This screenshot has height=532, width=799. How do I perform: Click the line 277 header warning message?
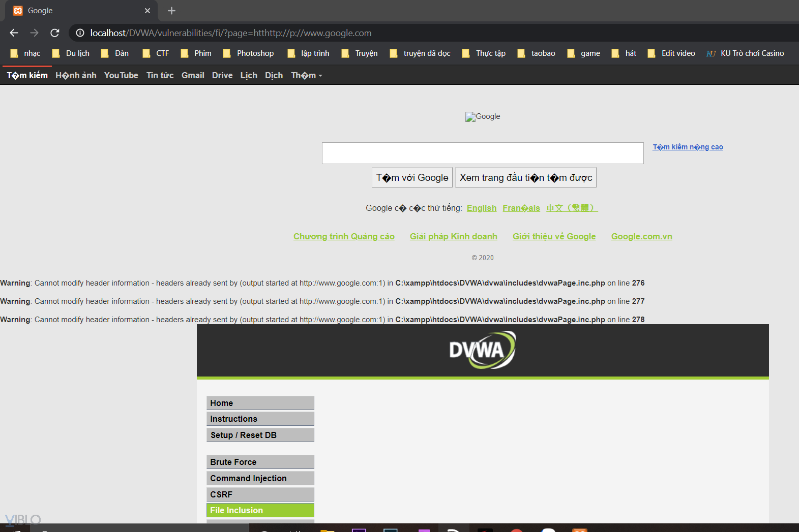(322, 301)
